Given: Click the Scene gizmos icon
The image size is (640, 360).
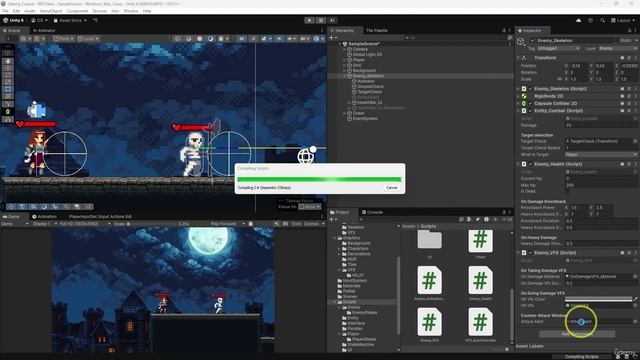Looking at the screenshot, I should click(316, 39).
